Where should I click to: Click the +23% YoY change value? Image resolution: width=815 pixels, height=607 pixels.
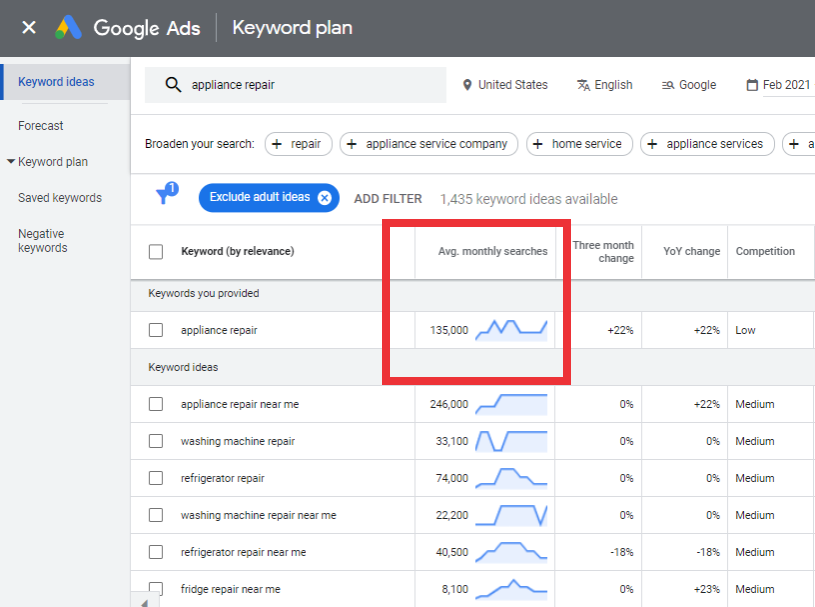pos(707,589)
